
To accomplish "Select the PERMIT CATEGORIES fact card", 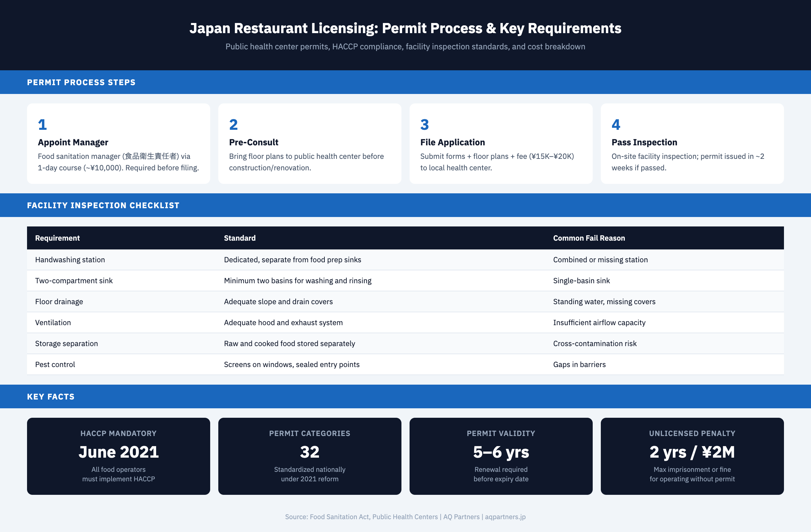I will [310, 456].
